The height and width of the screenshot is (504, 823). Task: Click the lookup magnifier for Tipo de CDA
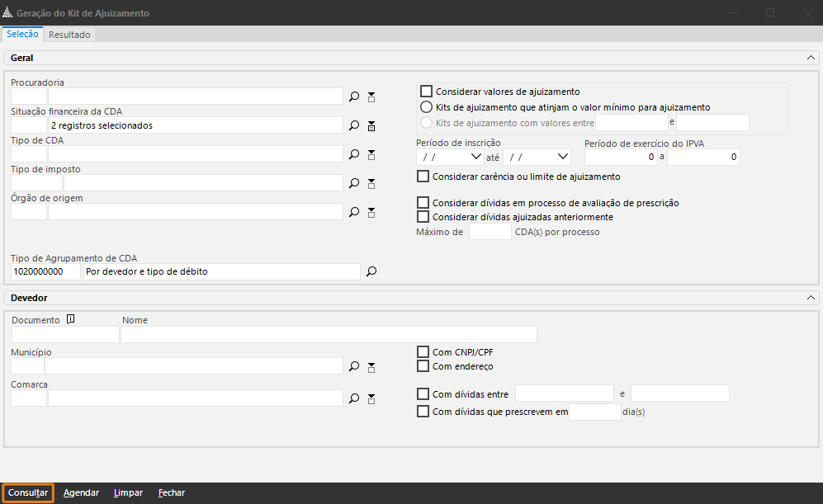point(354,154)
